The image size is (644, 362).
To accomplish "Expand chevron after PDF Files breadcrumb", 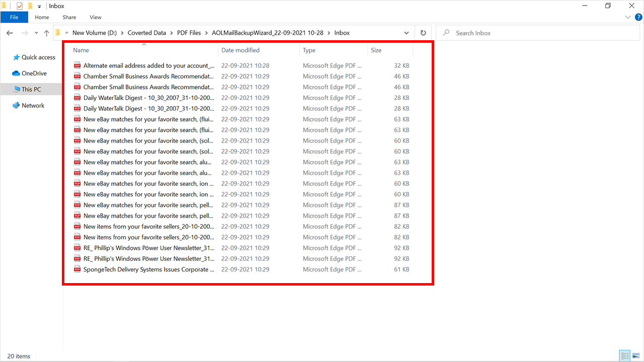I will coord(206,33).
